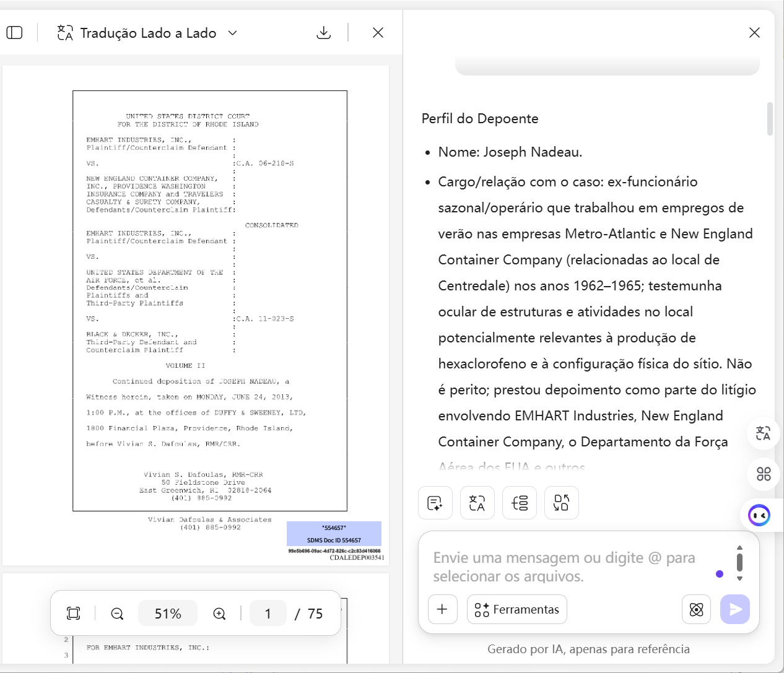Click the floating AI assistant avatar icon

coord(760,515)
